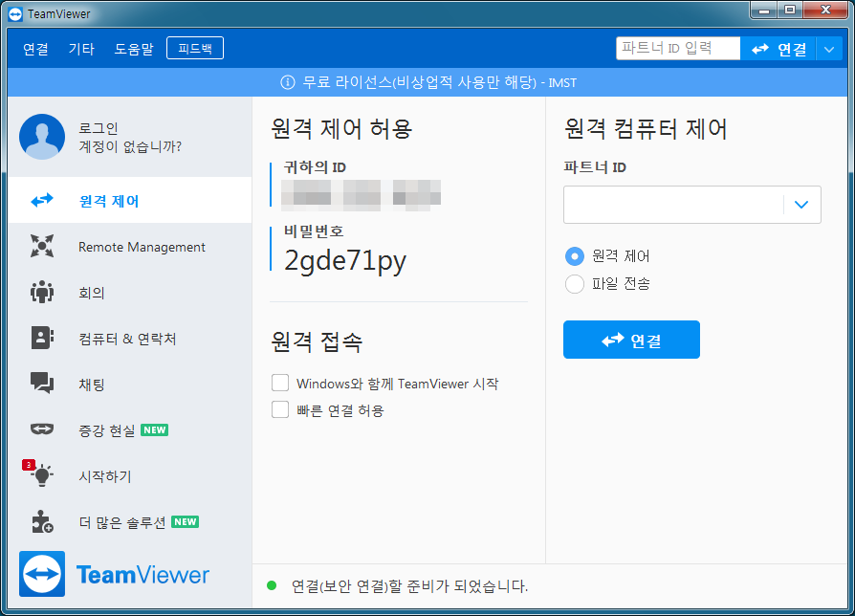The image size is (855, 616).
Task: Switch to the 채팅 tab
Action: click(x=130, y=384)
